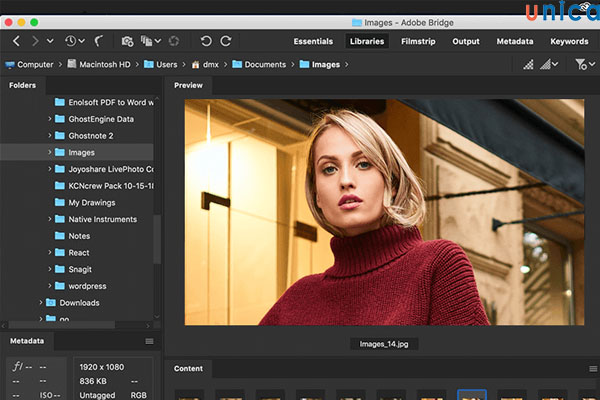The height and width of the screenshot is (400, 600).
Task: Click Documents in the path bar
Action: tap(259, 64)
